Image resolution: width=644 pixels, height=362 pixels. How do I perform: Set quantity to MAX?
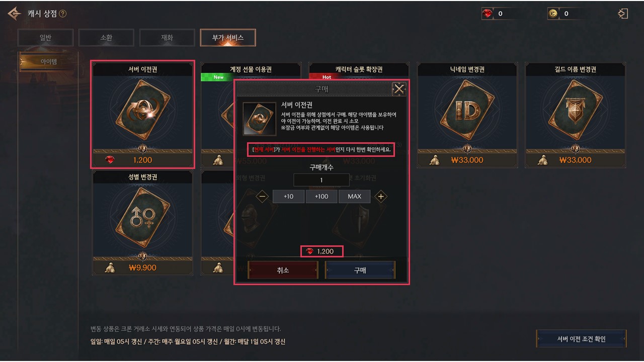(354, 197)
